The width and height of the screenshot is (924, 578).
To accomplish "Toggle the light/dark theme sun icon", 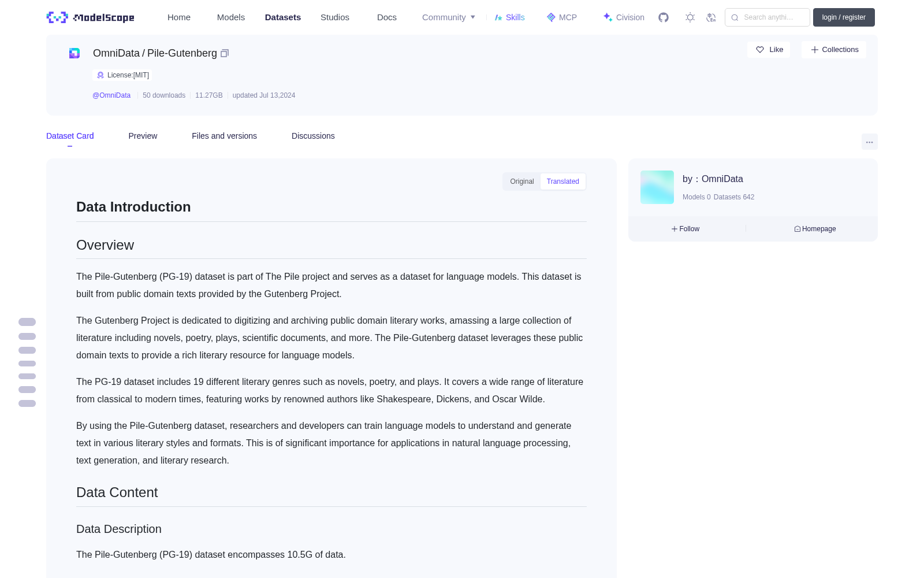I will (x=690, y=17).
